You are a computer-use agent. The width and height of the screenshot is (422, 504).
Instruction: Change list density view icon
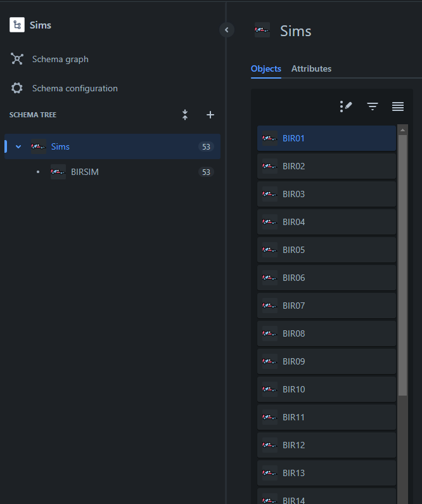(x=397, y=106)
